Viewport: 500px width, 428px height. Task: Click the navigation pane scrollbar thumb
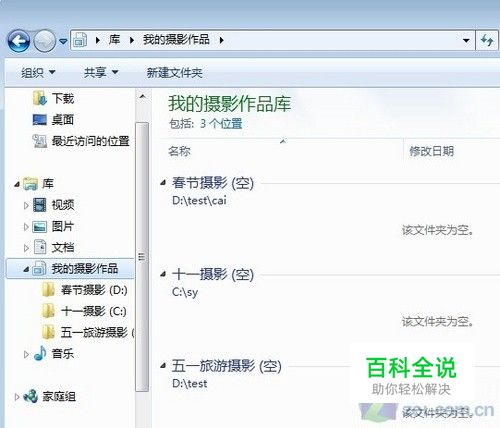point(142,257)
